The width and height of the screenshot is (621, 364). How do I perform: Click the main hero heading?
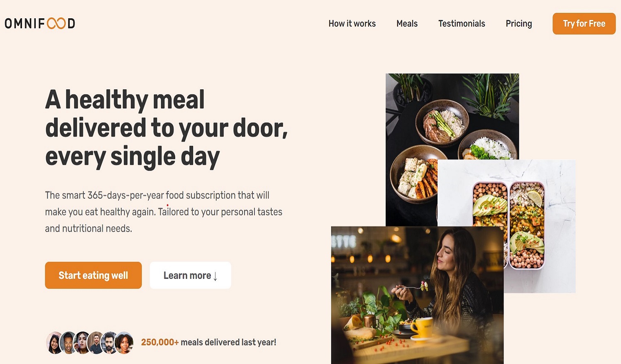[166, 128]
